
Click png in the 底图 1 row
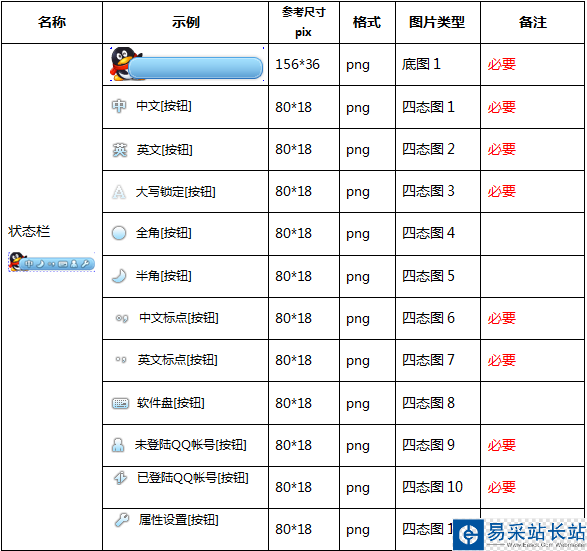[358, 65]
